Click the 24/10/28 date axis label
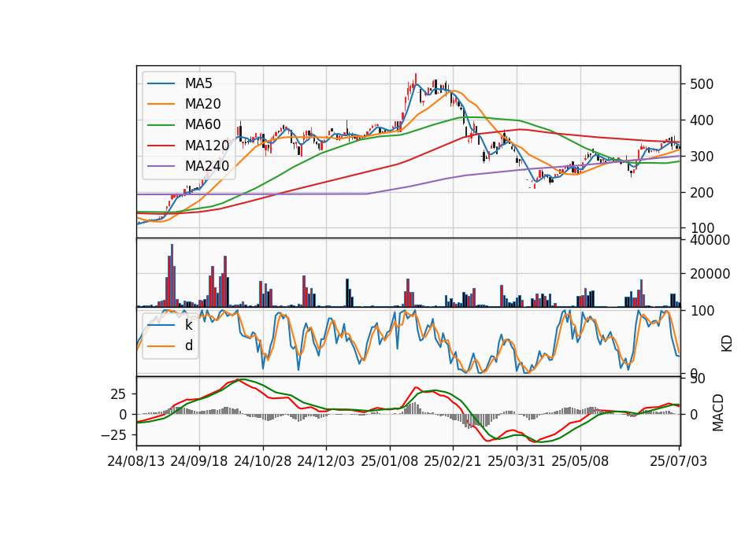Screen dimensions: 756x543 [x=263, y=461]
